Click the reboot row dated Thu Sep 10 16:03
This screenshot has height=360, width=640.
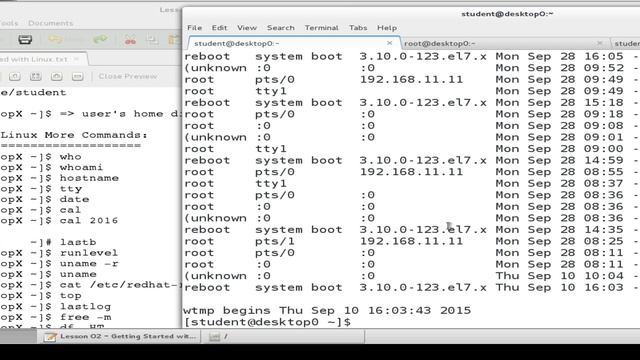pos(411,287)
